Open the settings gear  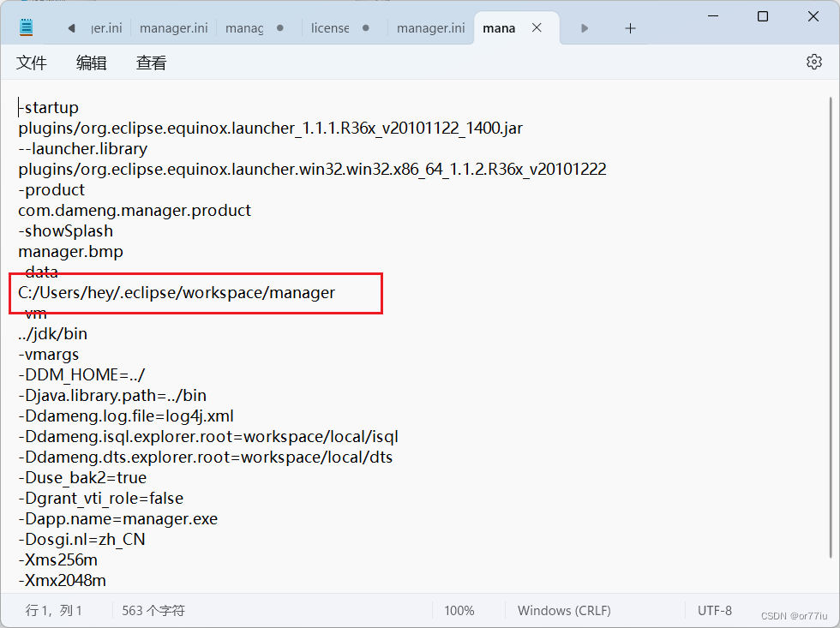tap(813, 61)
